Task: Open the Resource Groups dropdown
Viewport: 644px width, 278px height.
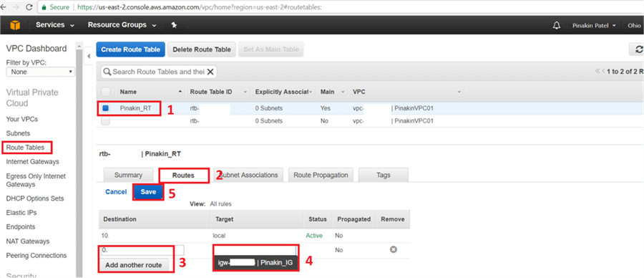Action: 122,25
